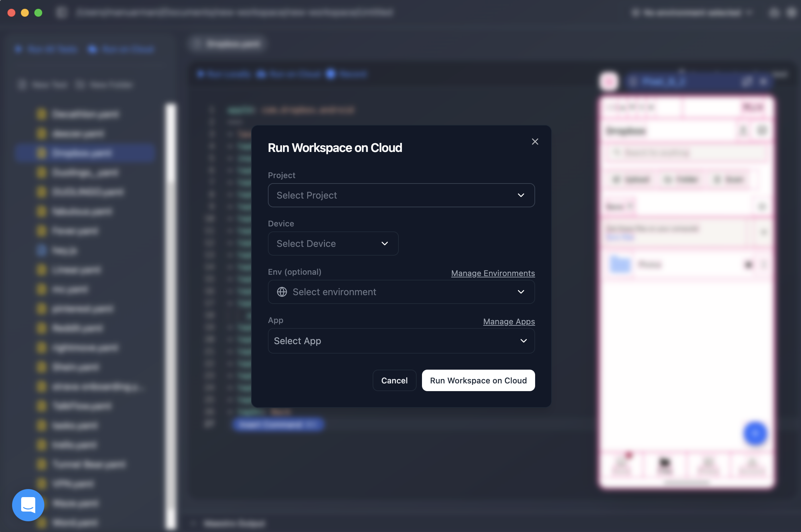Viewport: 801px width, 532px height.
Task: Close the Run Workspace on Cloud dialog
Action: click(x=535, y=142)
